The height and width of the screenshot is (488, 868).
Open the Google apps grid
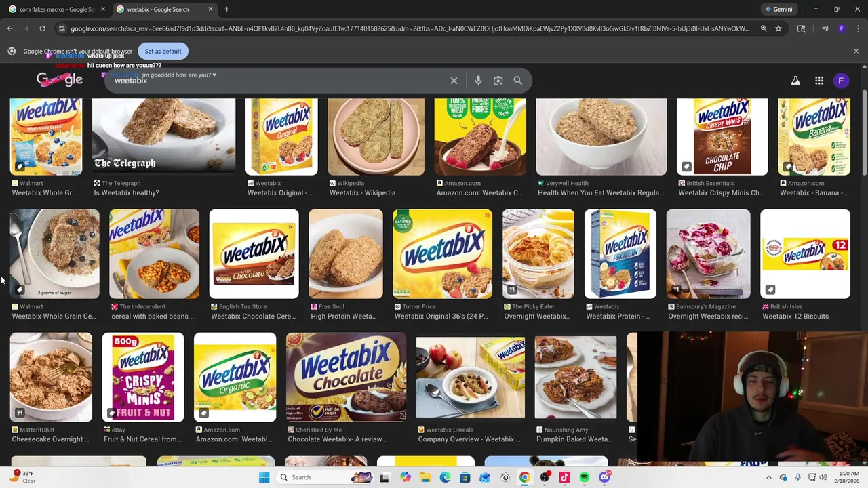click(x=819, y=81)
